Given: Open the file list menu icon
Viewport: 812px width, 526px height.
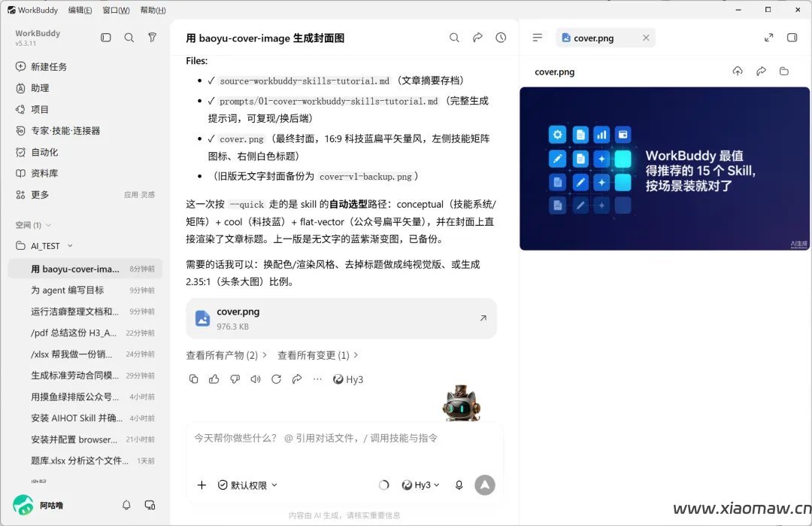Looking at the screenshot, I should (538, 38).
